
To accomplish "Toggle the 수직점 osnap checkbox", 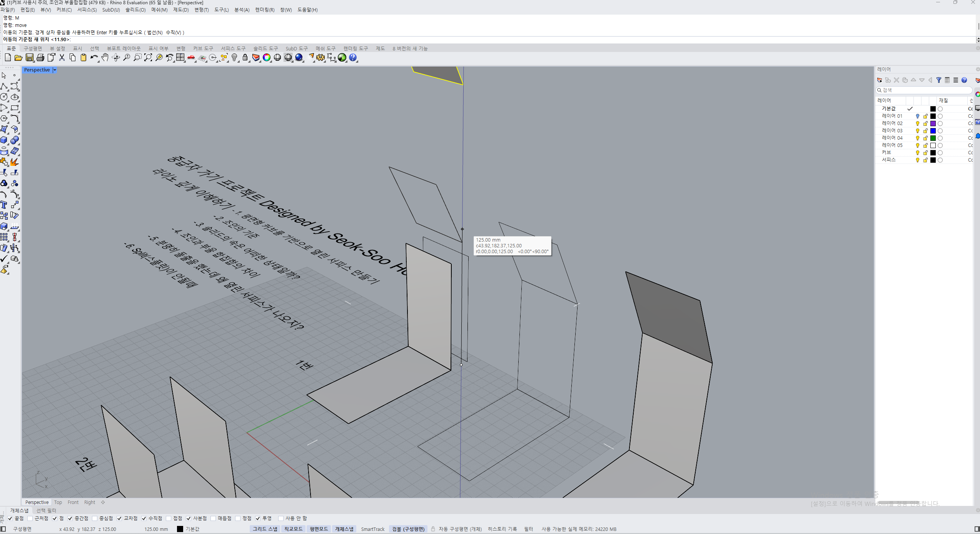I will [144, 518].
